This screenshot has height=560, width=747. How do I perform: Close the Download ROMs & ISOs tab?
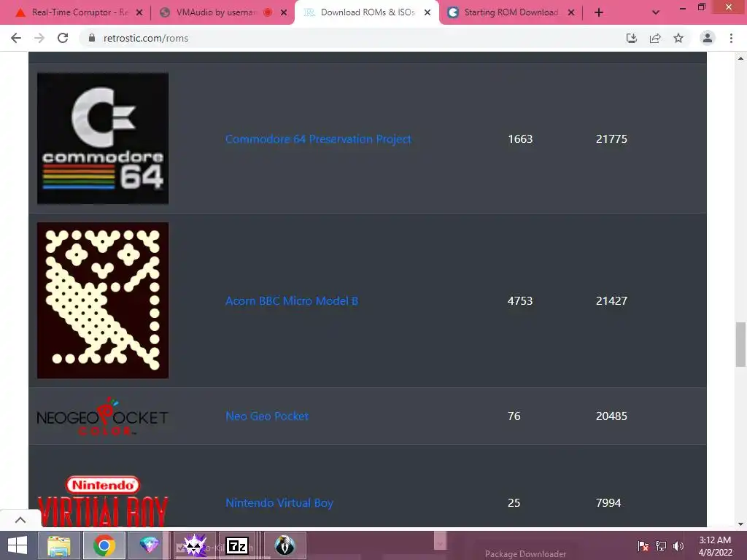click(x=427, y=13)
